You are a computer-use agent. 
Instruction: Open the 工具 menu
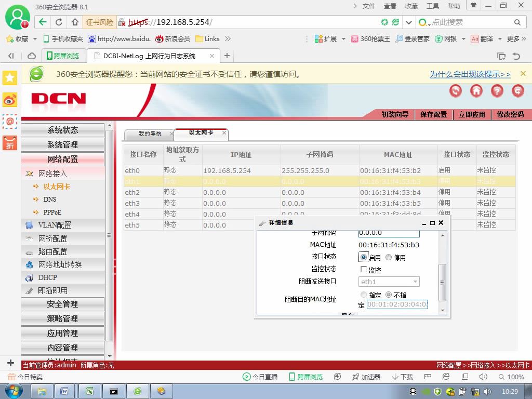pyautogui.click(x=432, y=6)
